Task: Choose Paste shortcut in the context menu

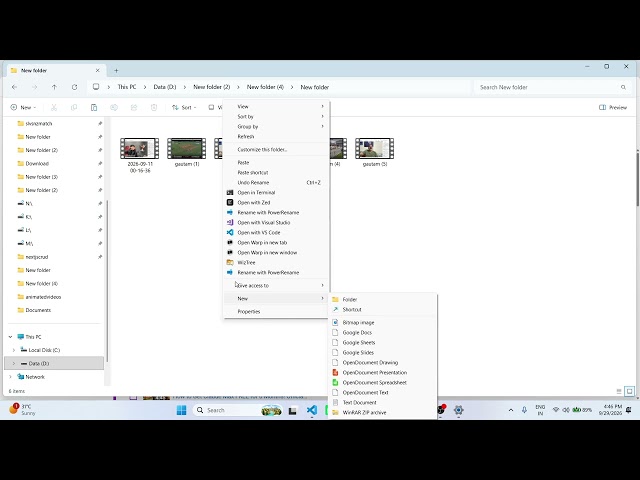Action: (x=276, y=172)
